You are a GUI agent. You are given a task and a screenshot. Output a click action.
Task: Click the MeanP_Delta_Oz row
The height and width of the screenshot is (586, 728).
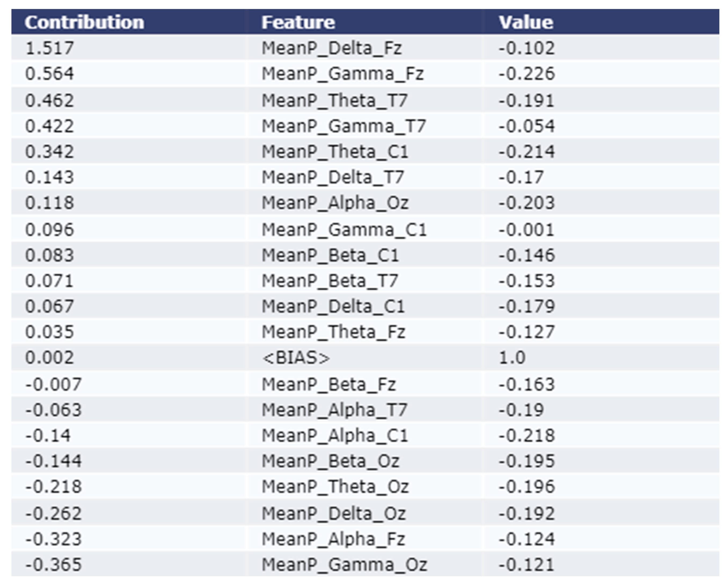[333, 513]
